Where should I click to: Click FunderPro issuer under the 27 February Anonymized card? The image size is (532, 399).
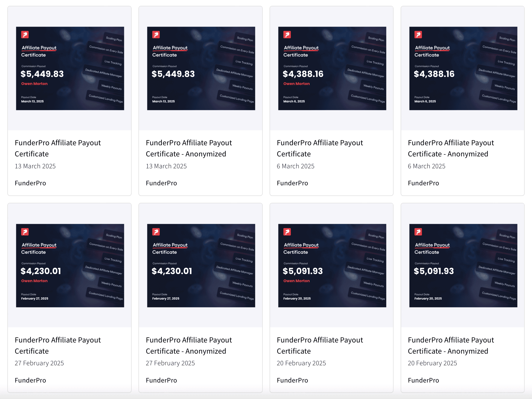[x=162, y=380]
